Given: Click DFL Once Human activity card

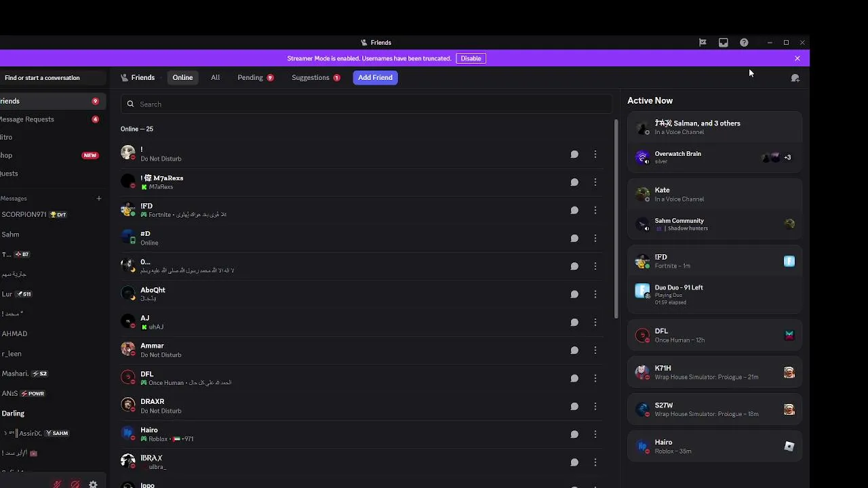Looking at the screenshot, I should click(x=715, y=335).
